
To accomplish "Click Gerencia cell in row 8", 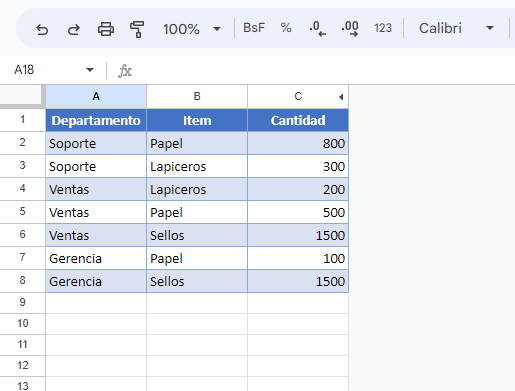I will tap(96, 281).
